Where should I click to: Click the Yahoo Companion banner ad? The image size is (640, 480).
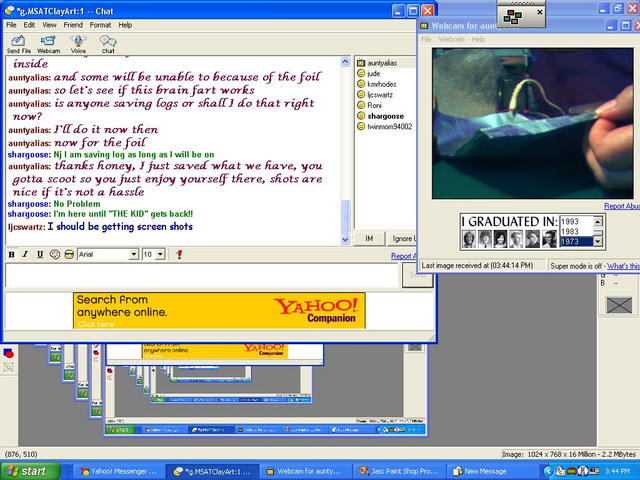(x=219, y=310)
